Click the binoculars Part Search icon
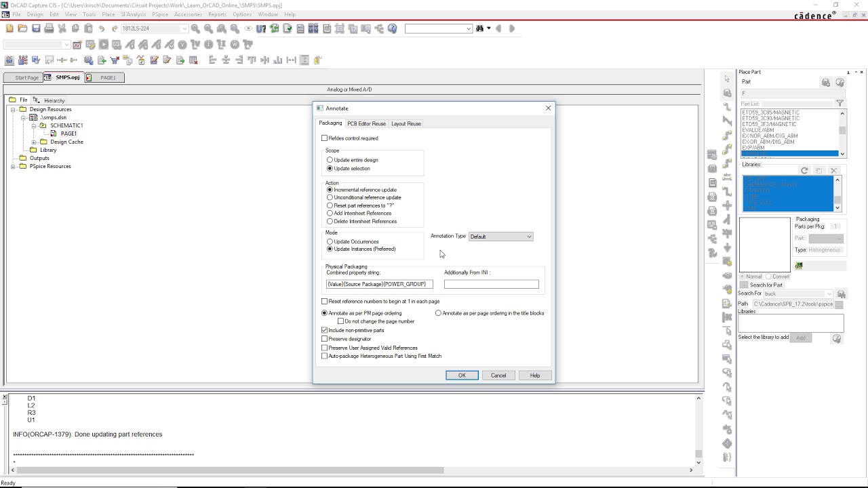The width and height of the screenshot is (868, 488). coord(842,294)
